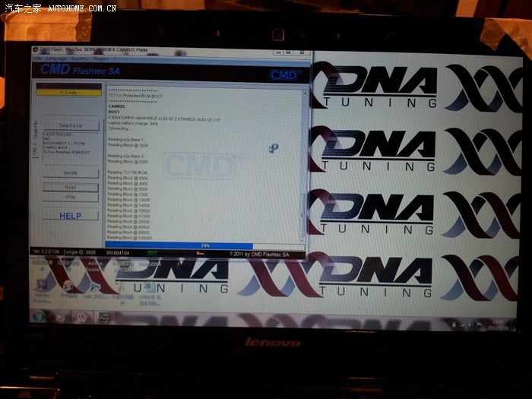This screenshot has height=399, width=532.
Task: Click the yellow wrench icon in status bar
Action: [200, 253]
